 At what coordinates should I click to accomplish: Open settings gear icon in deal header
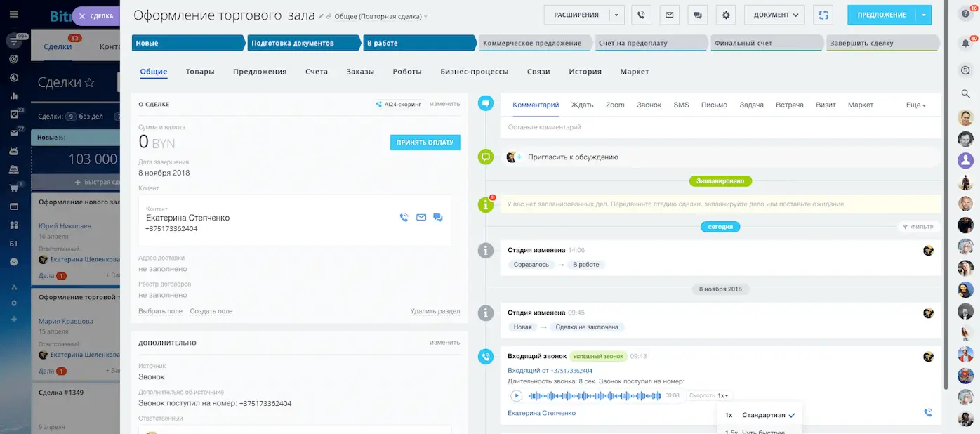(726, 15)
